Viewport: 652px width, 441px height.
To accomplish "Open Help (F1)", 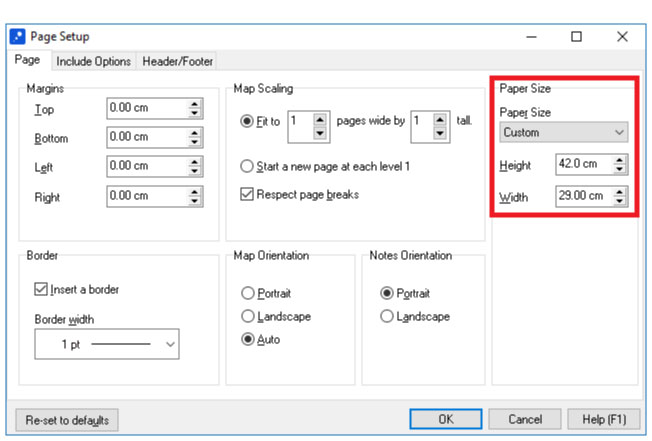I will [x=604, y=419].
